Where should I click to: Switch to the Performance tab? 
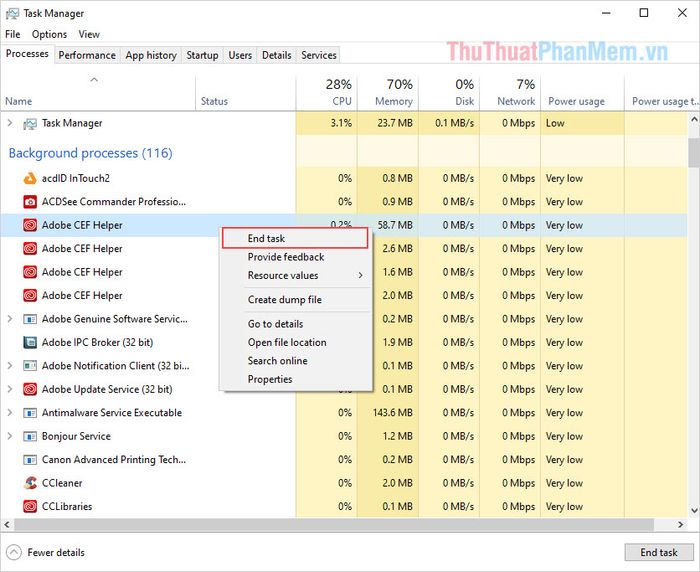[87, 55]
